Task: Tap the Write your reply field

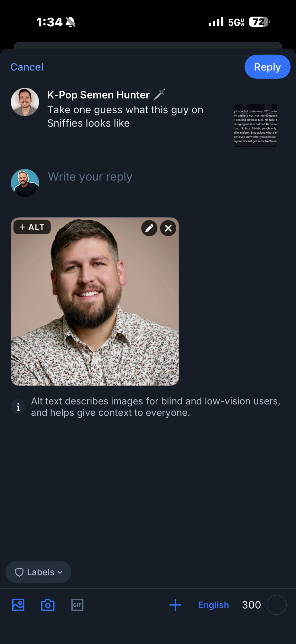Action: 161,177
